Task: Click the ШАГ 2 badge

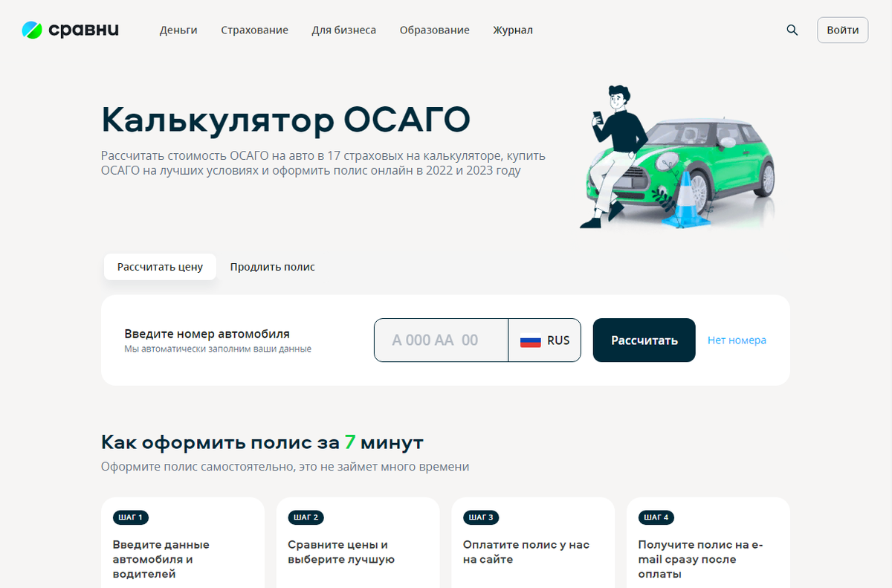Action: coord(306,517)
